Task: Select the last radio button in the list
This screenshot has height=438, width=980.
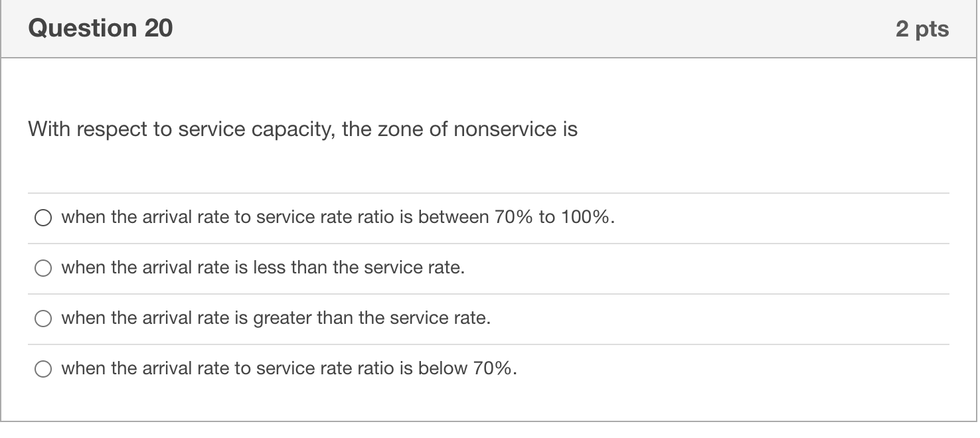Action: click(43, 368)
